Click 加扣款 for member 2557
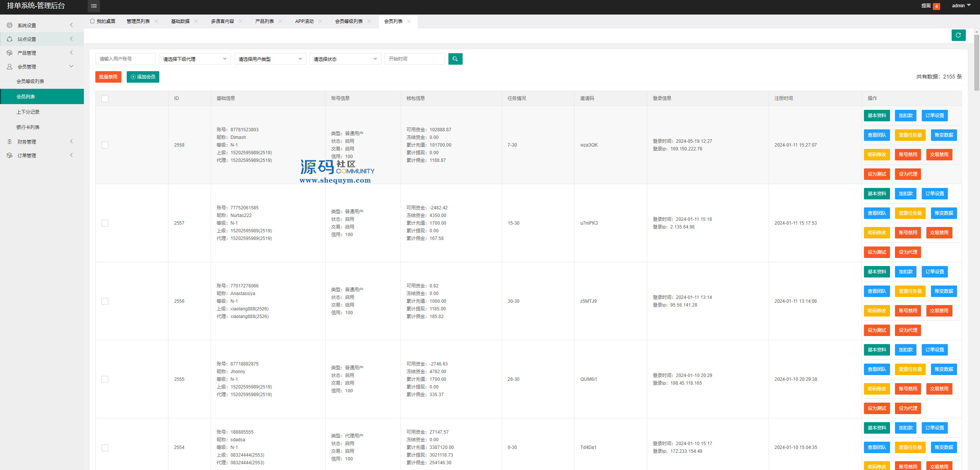 [906, 194]
